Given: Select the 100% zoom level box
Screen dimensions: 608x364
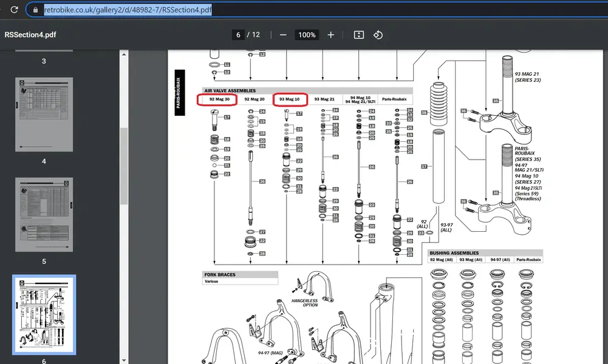Looking at the screenshot, I should point(307,35).
